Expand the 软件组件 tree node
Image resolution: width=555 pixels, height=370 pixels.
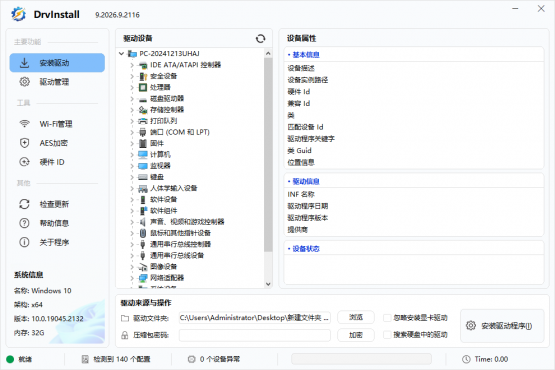coord(132,211)
